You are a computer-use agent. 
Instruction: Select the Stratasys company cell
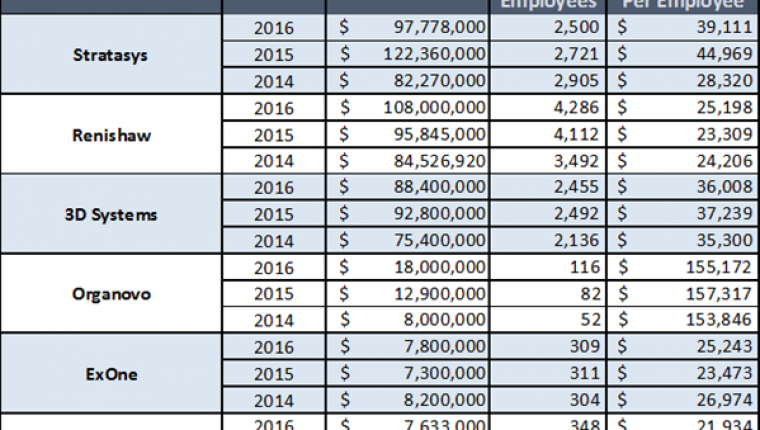111,54
